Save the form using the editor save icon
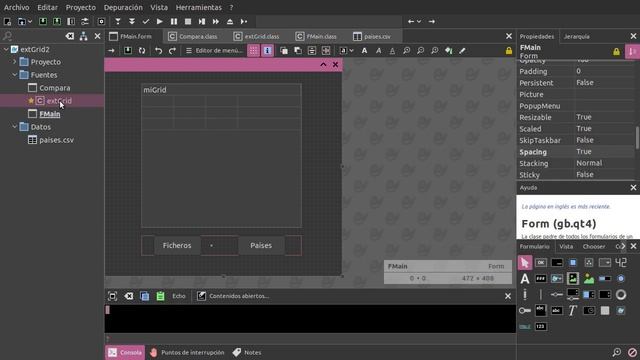The height and width of the screenshot is (360, 640). pos(128,51)
